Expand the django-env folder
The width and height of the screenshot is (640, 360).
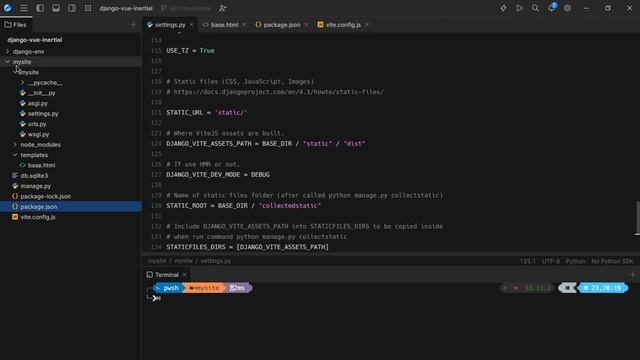point(7,52)
